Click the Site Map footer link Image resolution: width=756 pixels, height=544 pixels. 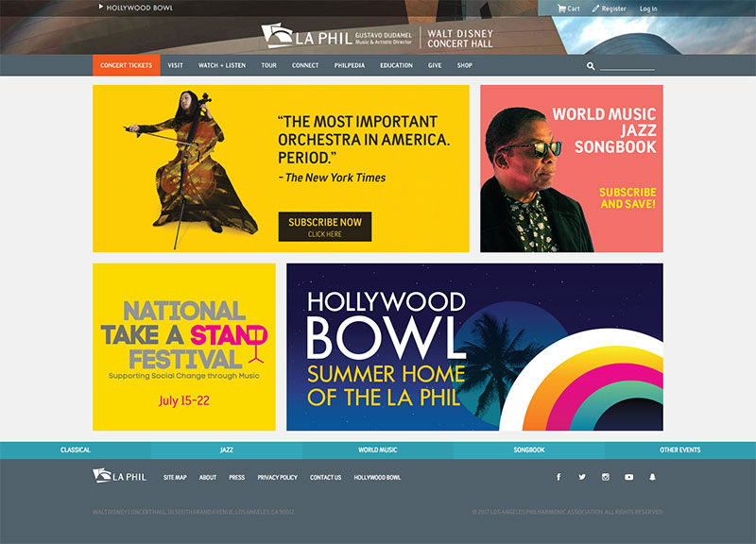(x=175, y=478)
